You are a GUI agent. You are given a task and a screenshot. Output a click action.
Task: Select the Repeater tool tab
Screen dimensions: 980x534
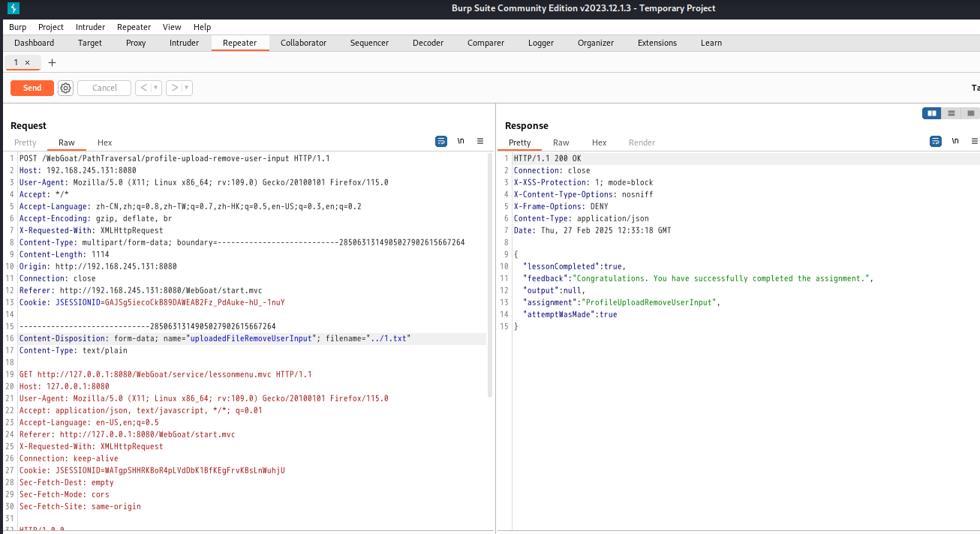(x=240, y=43)
